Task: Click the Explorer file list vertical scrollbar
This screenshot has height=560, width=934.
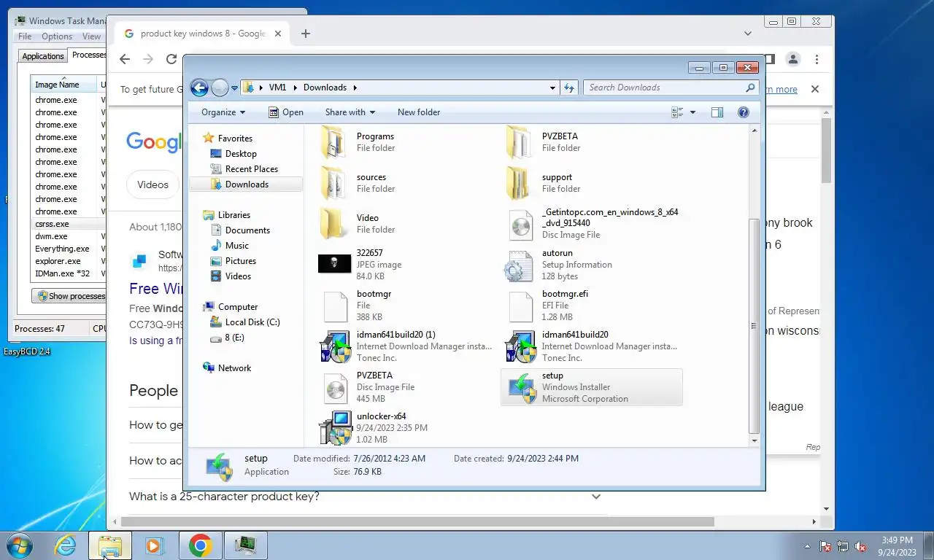Action: pos(754,324)
